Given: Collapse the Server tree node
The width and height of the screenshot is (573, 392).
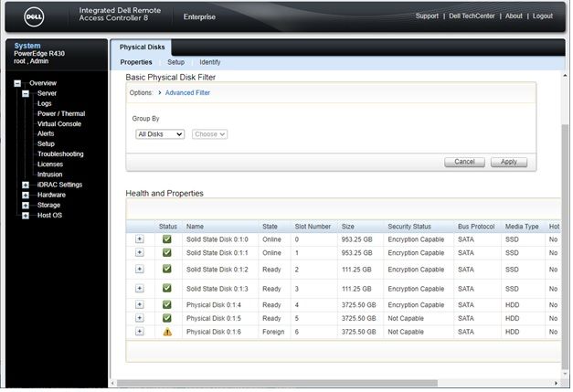Looking at the screenshot, I should tap(26, 94).
